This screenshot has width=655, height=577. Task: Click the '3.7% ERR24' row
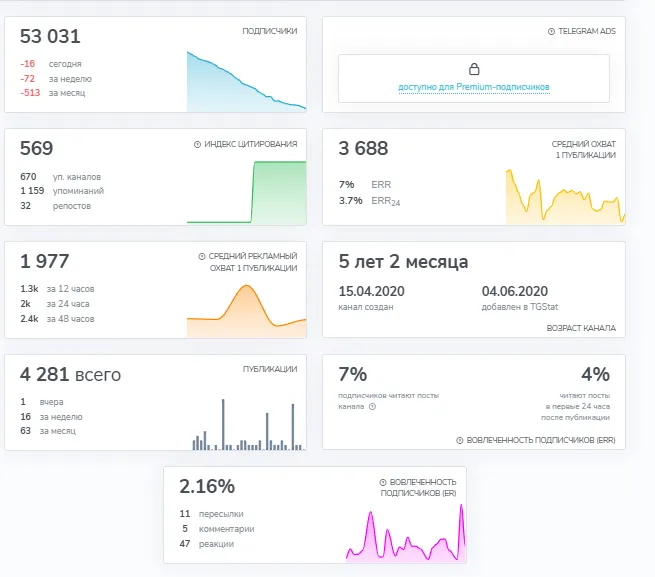370,201
